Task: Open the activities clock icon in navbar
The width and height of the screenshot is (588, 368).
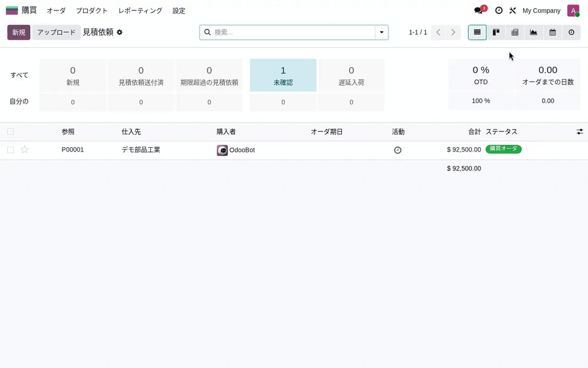Action: (x=499, y=10)
